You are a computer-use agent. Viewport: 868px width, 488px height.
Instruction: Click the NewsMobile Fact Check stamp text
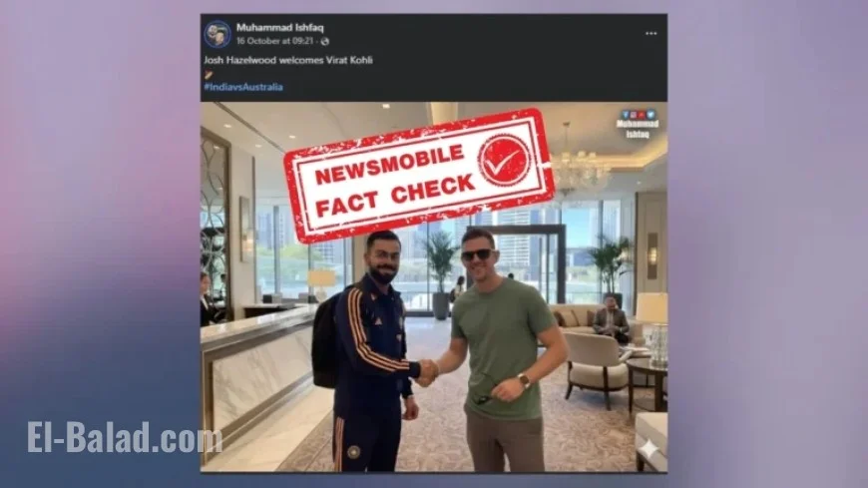click(393, 180)
